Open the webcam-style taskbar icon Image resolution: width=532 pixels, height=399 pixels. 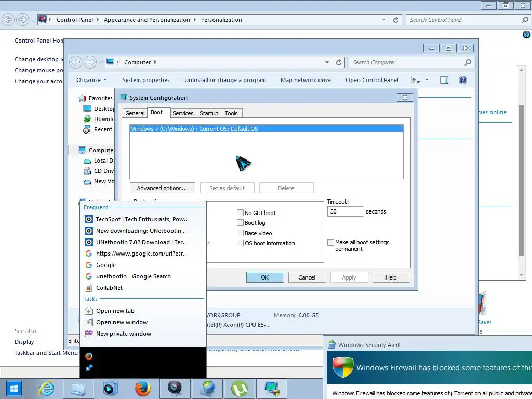point(175,389)
